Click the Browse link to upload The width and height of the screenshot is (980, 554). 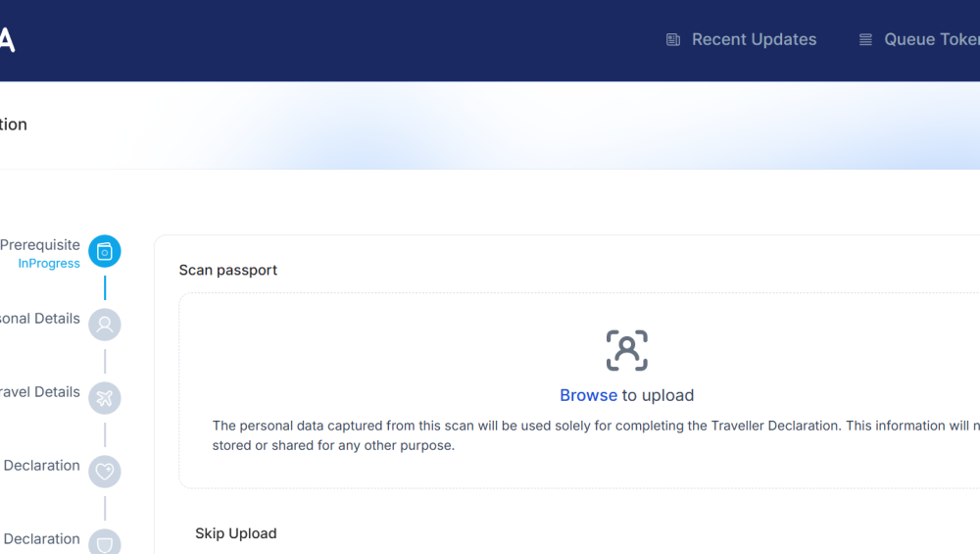pyautogui.click(x=588, y=395)
